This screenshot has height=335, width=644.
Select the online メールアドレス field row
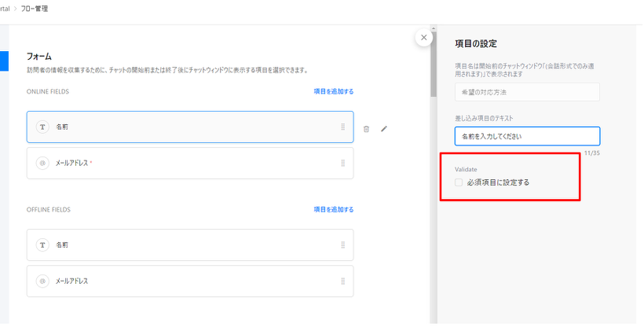click(x=188, y=164)
